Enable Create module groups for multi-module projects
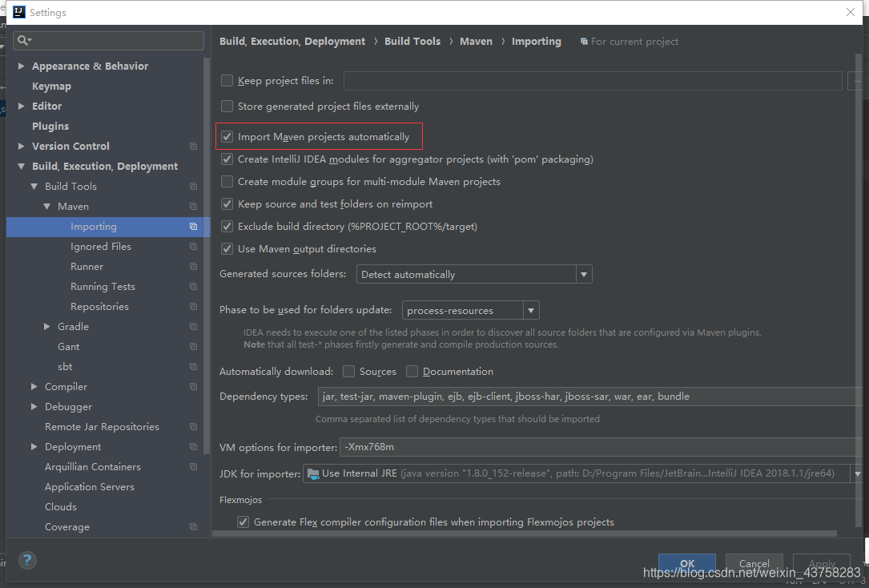 (x=227, y=182)
